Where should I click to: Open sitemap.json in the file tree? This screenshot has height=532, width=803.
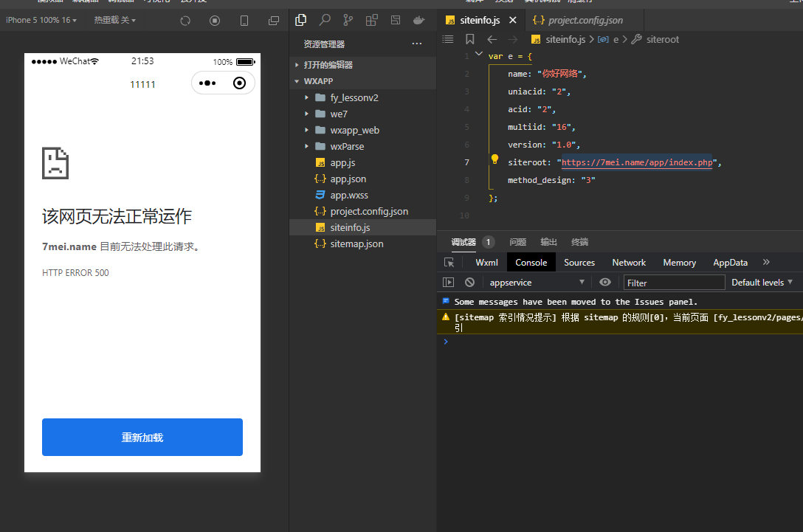362,243
